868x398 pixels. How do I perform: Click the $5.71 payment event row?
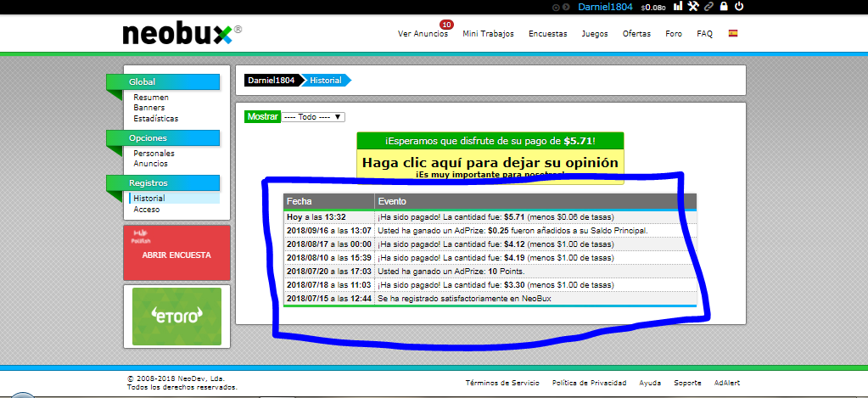[x=536, y=217]
